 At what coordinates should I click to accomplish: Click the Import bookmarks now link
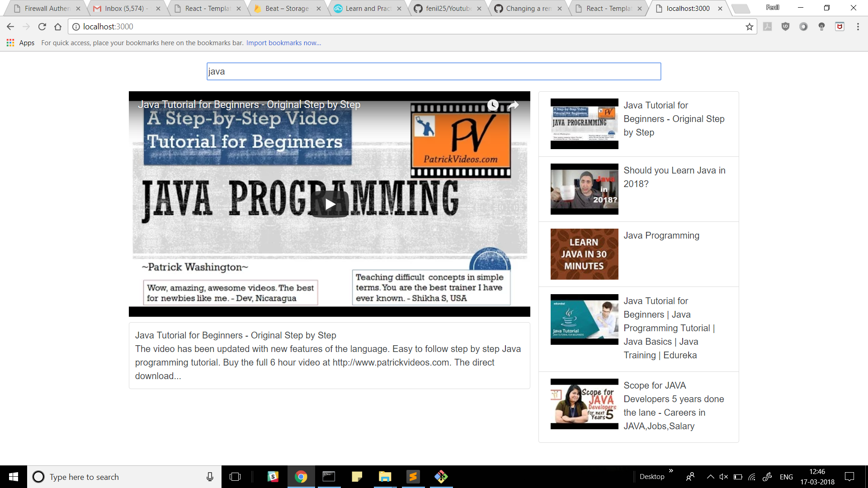pos(283,42)
